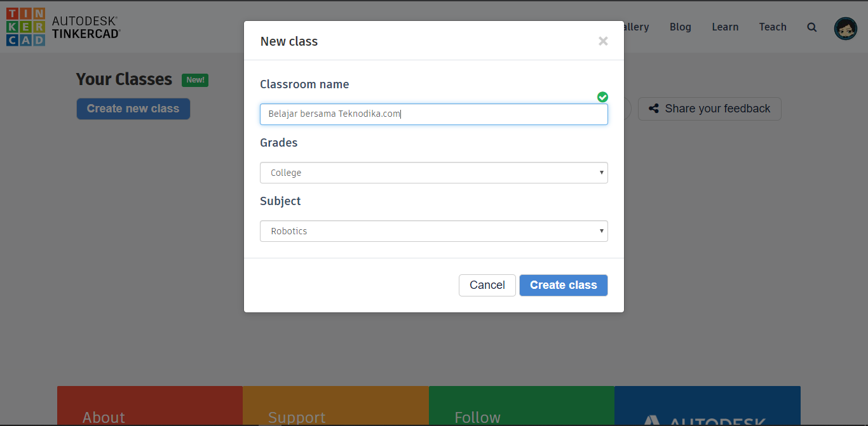Focus the Classroom name text field

pyautogui.click(x=433, y=114)
